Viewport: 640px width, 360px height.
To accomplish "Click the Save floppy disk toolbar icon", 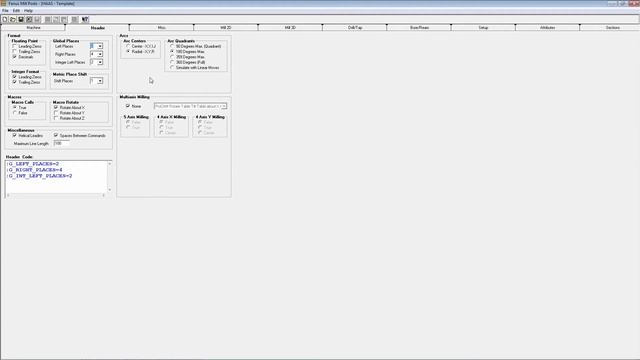I will 21,19.
